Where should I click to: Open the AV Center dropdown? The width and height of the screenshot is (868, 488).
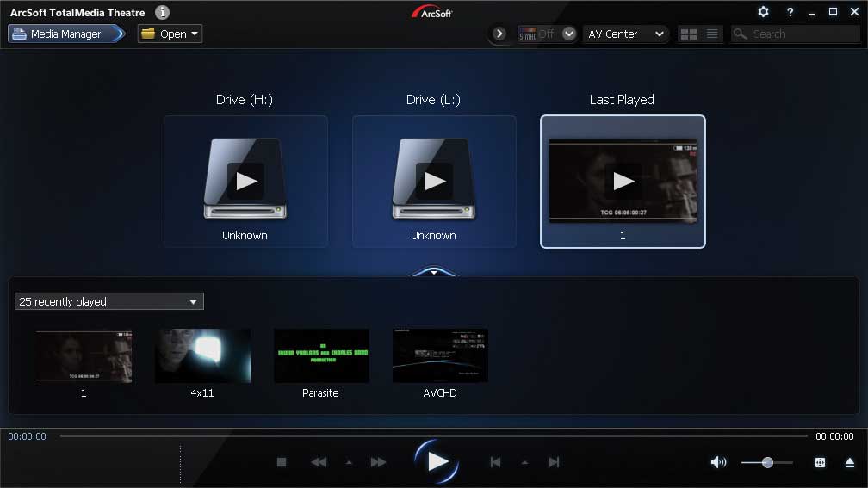pos(625,34)
